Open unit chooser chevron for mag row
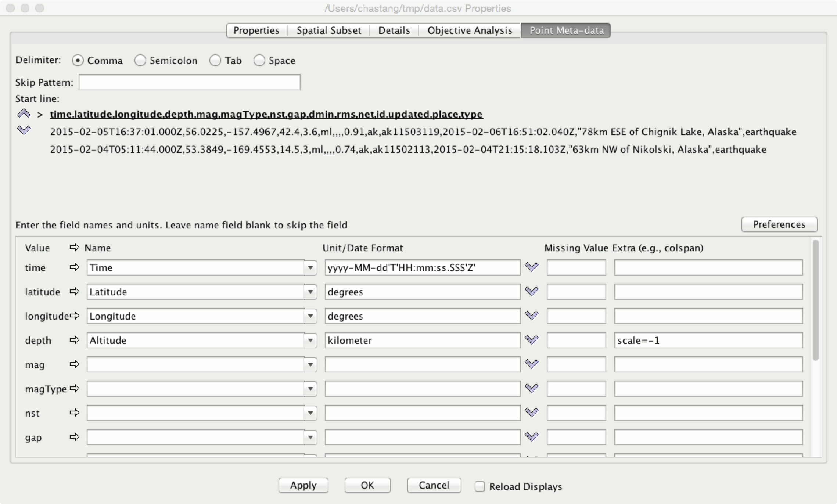This screenshot has height=504, width=837. (531, 364)
